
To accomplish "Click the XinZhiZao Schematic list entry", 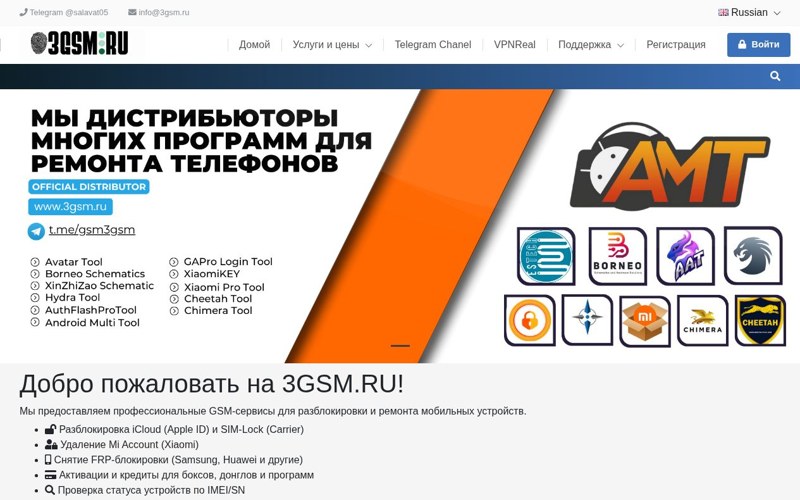I will pos(99,286).
